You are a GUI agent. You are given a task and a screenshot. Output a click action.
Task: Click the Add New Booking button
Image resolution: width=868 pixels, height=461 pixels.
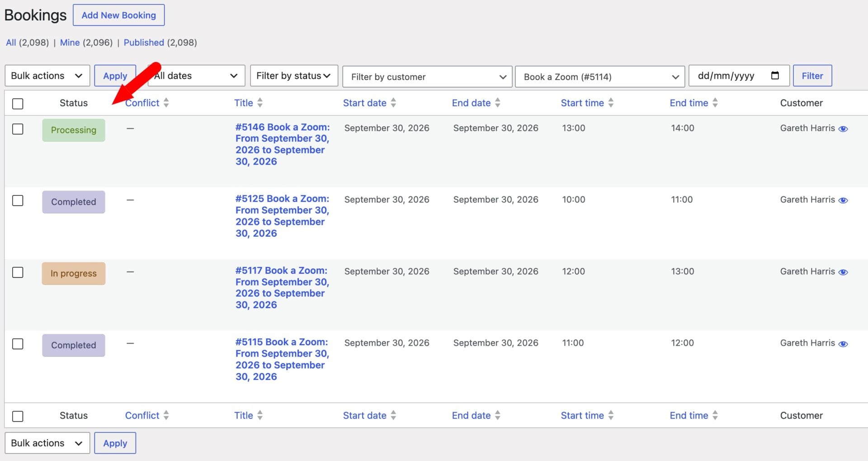click(118, 15)
